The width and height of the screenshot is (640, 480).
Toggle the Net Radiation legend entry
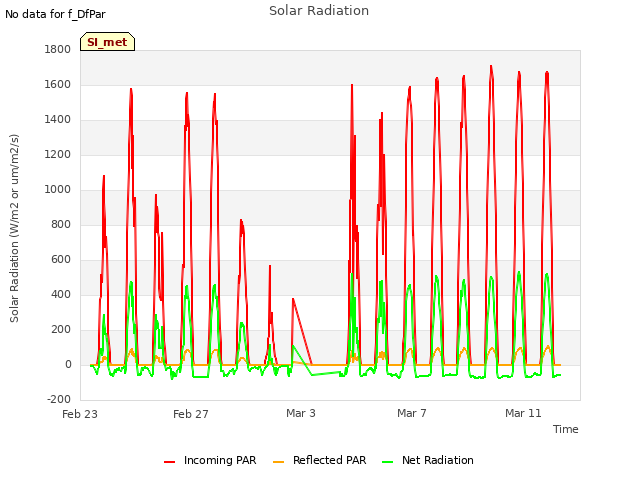tap(428, 460)
